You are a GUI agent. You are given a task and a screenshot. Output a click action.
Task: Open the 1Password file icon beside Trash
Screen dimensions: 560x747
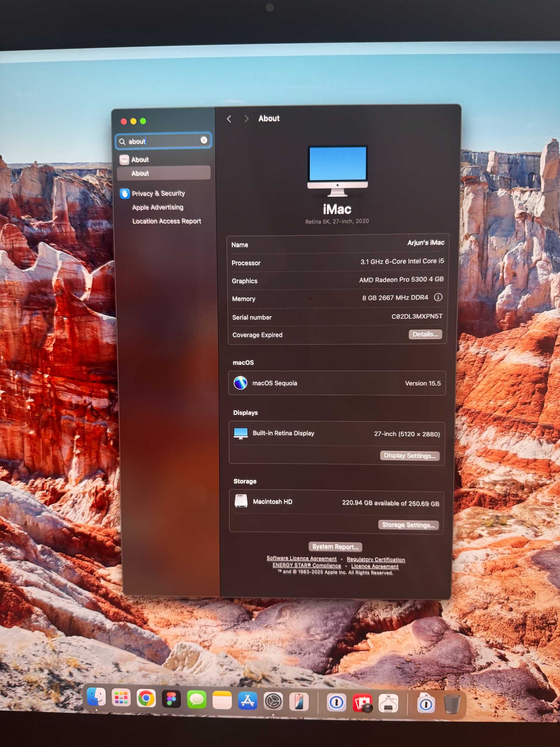(x=426, y=703)
